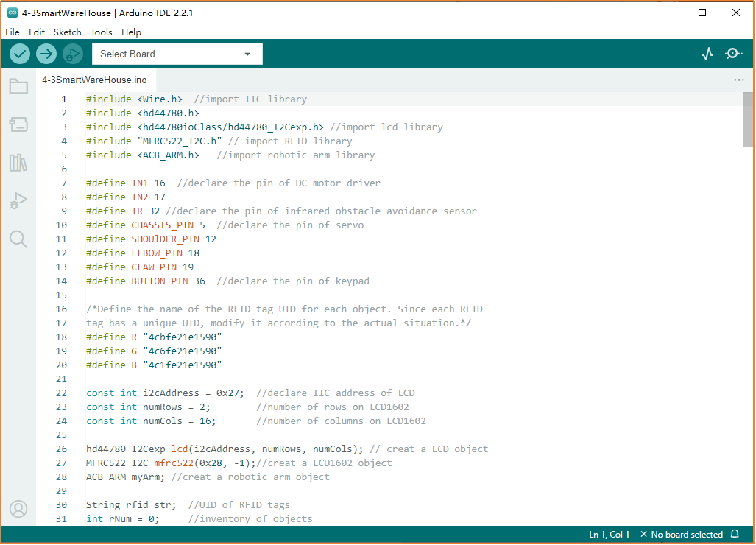Open the Sketchbook folder sidebar icon

pyautogui.click(x=18, y=86)
